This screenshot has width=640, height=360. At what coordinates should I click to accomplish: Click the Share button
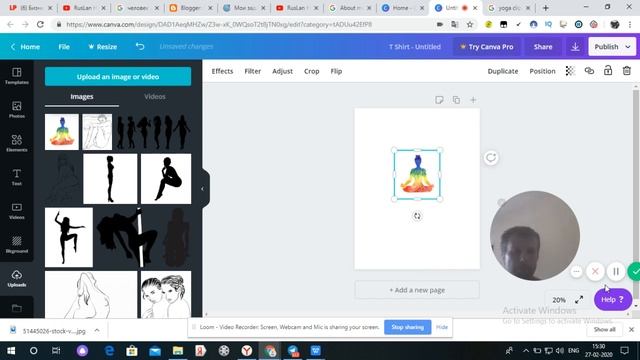coord(543,47)
